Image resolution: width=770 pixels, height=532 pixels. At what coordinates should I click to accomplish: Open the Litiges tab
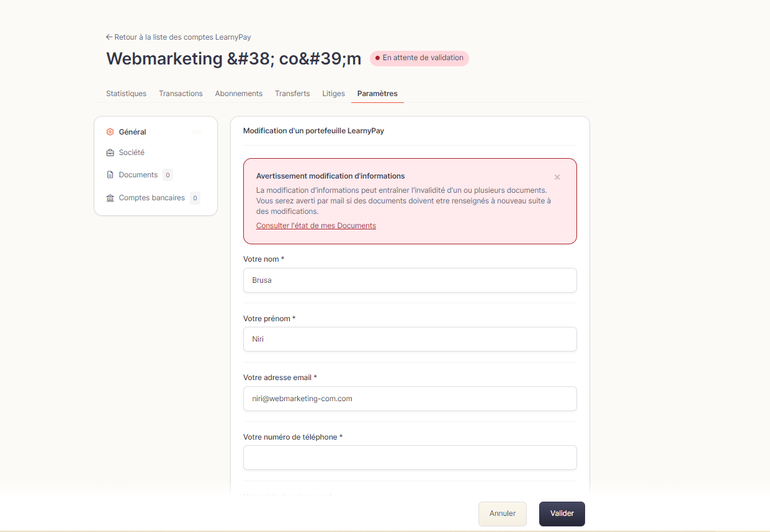[334, 94]
